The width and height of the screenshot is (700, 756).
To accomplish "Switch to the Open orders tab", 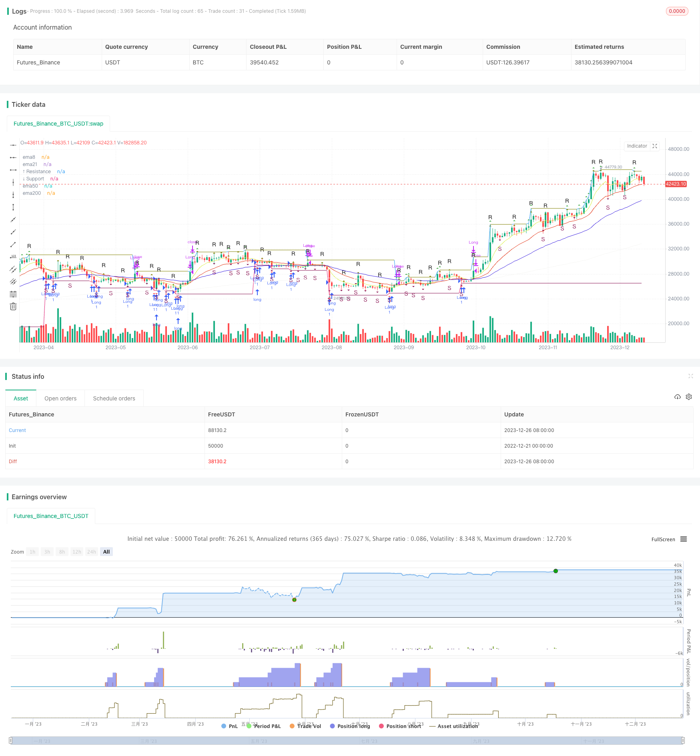I will (x=60, y=398).
